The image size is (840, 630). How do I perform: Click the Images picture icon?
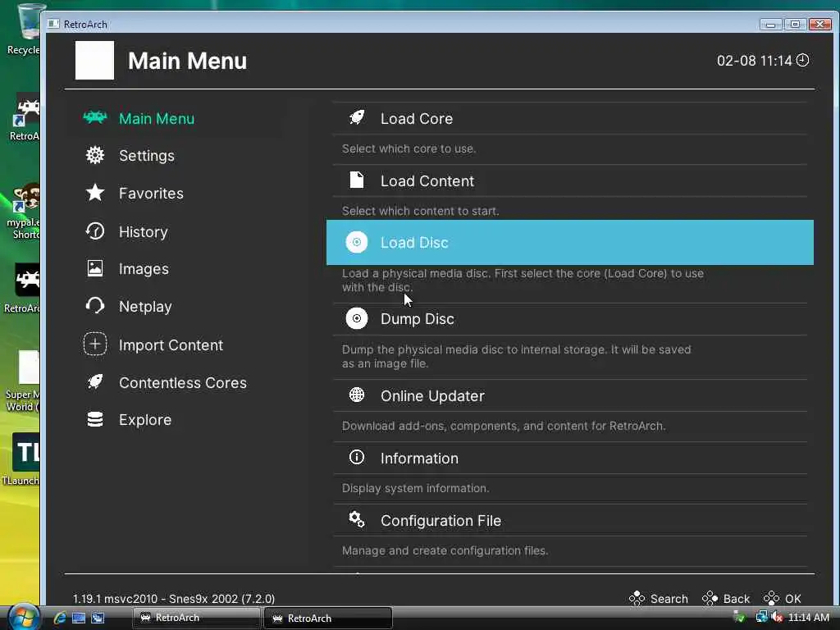click(95, 268)
